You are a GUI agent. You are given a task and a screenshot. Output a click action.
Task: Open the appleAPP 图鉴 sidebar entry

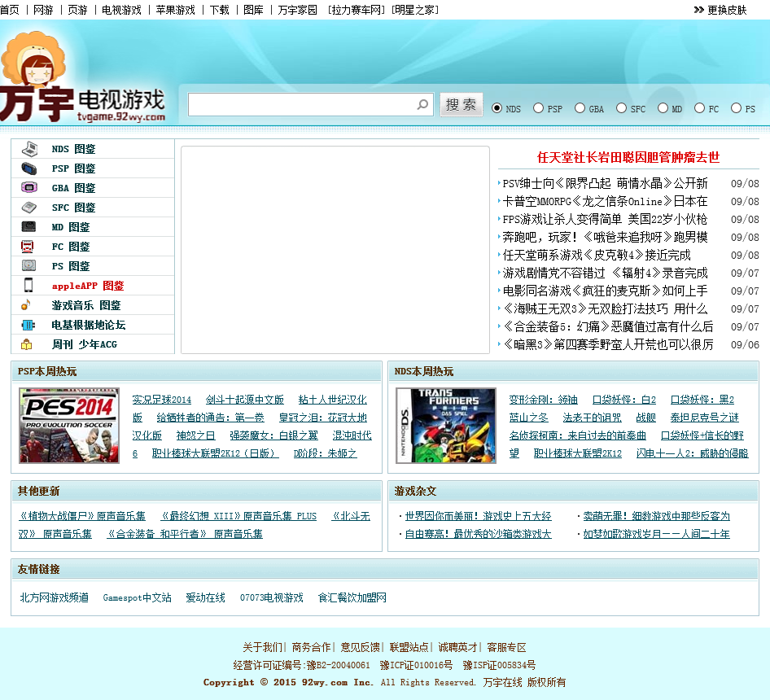88,286
